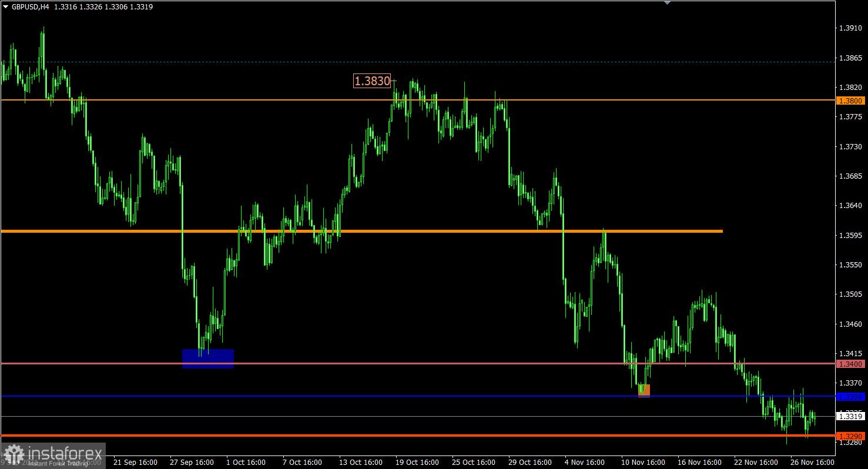Click the chart shift triangle marker at top
This screenshot has height=469, width=868.
coord(667,2)
